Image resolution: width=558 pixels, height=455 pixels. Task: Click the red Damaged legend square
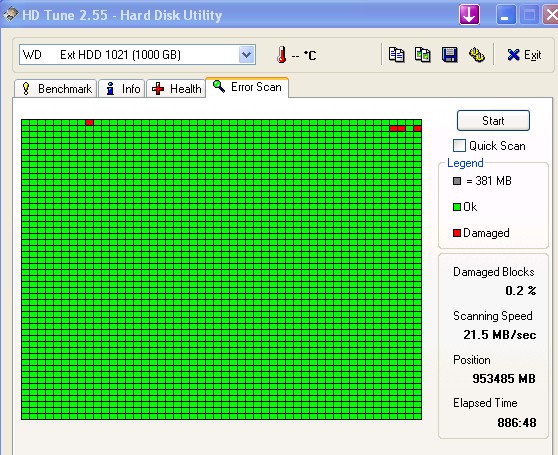(457, 233)
